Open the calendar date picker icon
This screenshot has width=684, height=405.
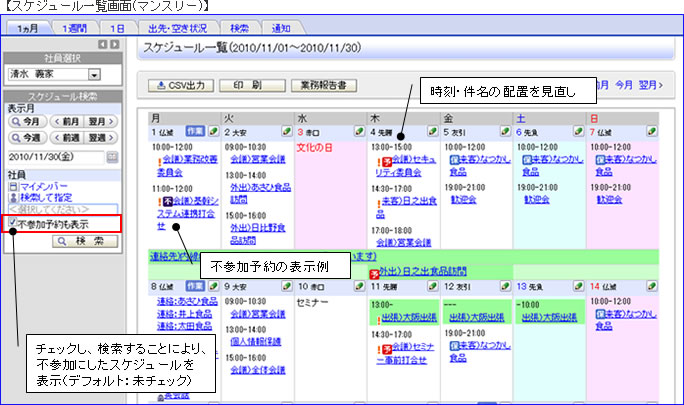click(112, 157)
